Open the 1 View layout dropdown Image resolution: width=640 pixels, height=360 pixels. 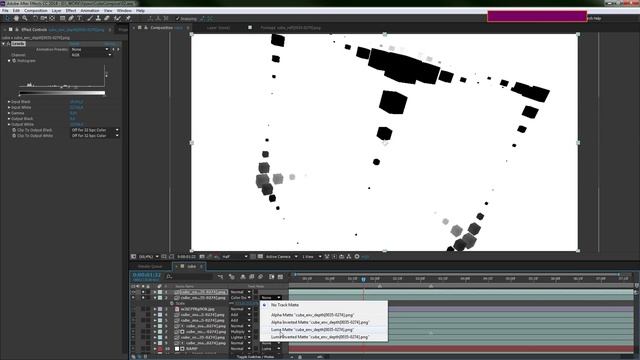[x=312, y=257]
